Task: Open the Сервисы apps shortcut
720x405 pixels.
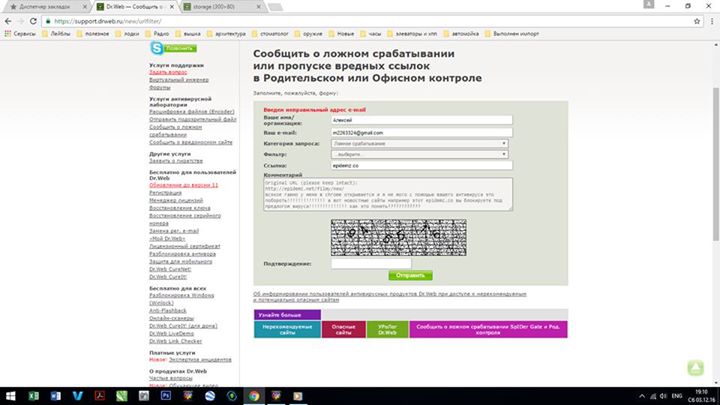Action: pos(20,34)
